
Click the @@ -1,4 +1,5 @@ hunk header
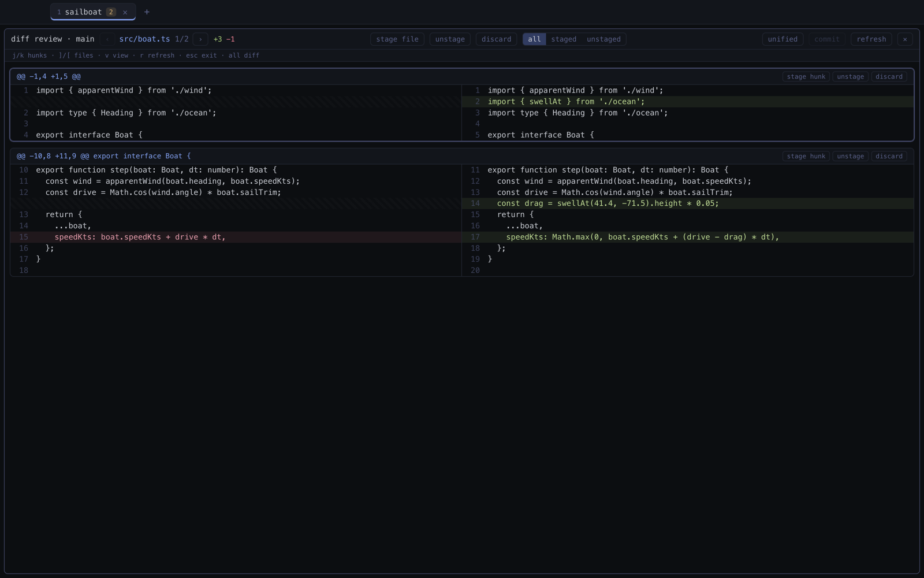pyautogui.click(x=49, y=76)
